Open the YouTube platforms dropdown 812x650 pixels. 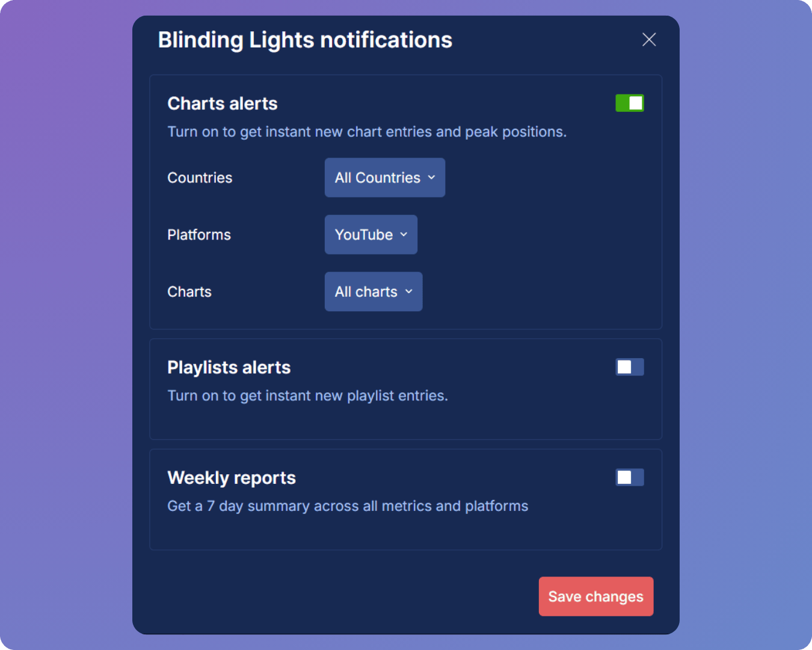[x=371, y=235]
